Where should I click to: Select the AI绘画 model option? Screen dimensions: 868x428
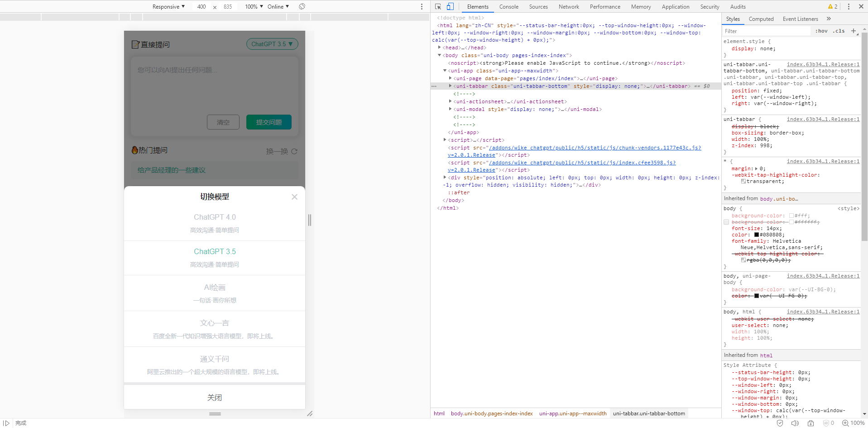point(215,293)
